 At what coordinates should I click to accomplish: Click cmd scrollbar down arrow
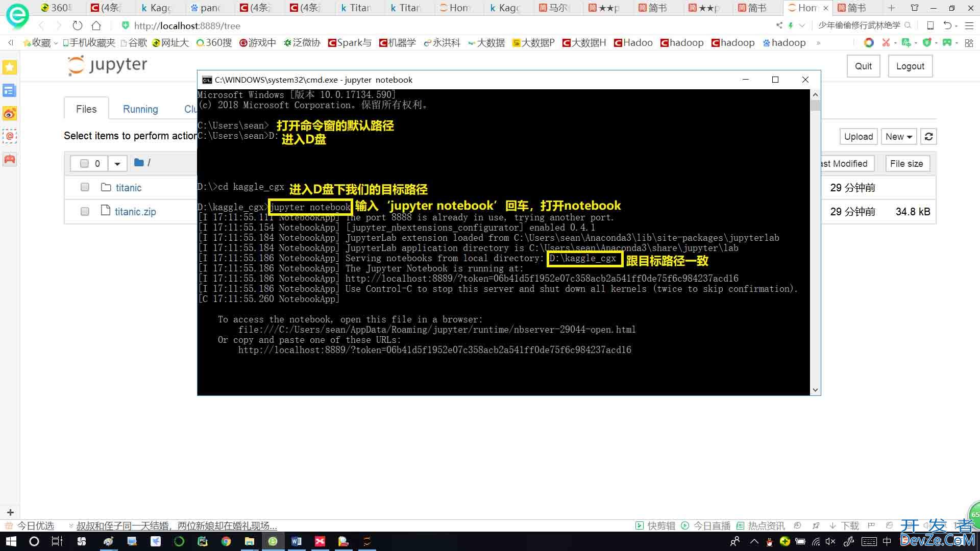815,390
